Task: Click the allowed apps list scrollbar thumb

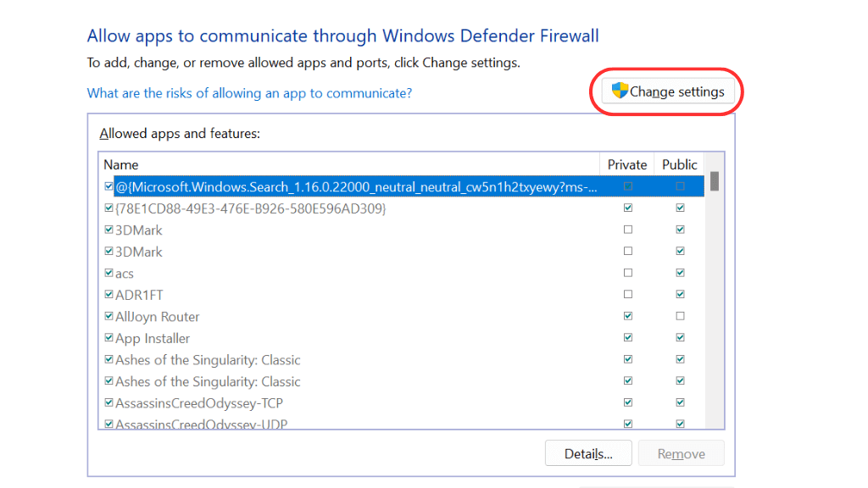Action: [x=715, y=181]
